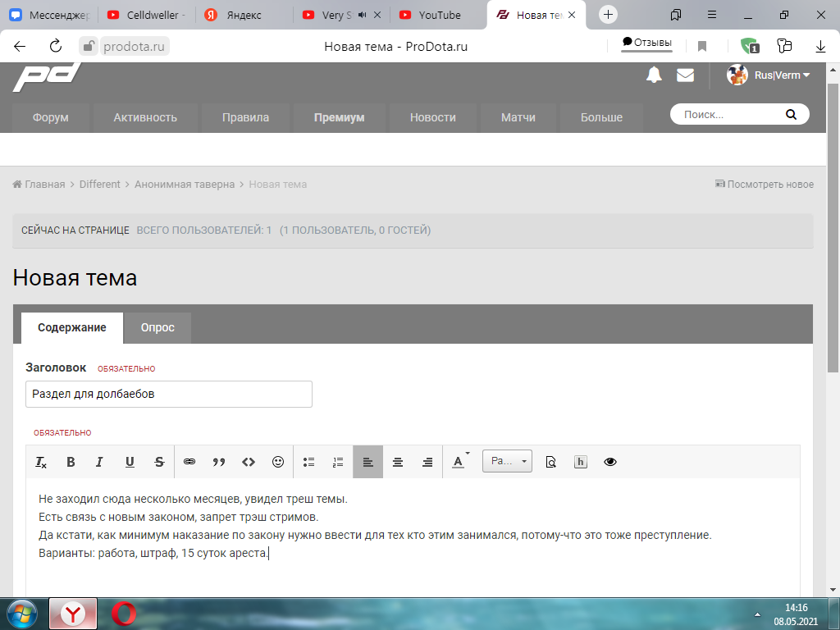Click the remove formatting icon

coord(41,462)
